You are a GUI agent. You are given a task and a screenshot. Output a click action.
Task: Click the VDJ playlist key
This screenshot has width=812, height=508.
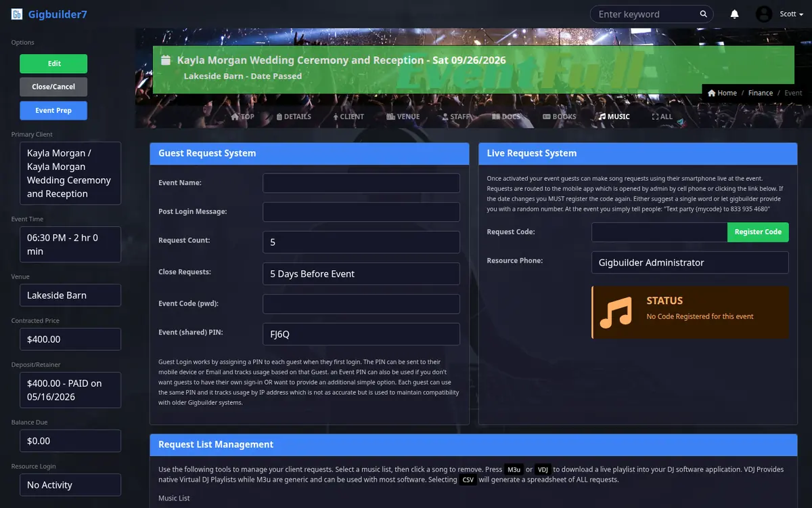click(543, 469)
